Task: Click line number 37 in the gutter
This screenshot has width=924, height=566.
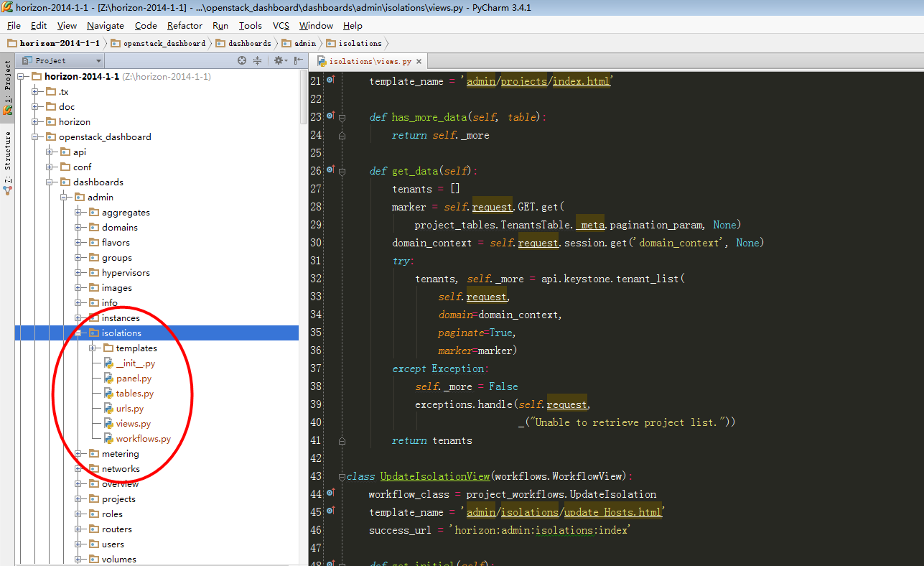Action: pyautogui.click(x=315, y=368)
